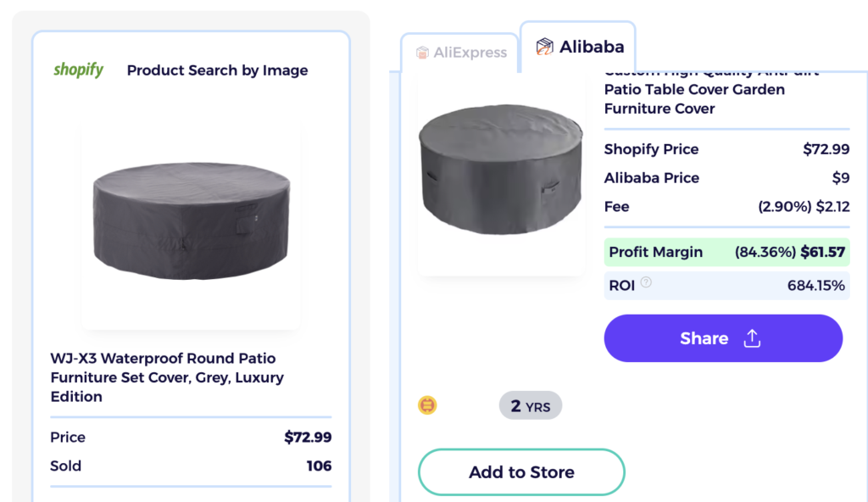The image size is (868, 502).
Task: Click the Add to Store button
Action: [x=521, y=472]
